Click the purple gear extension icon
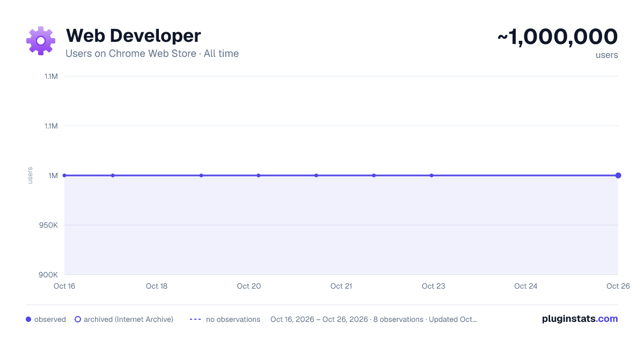This screenshot has height=338, width=644. [41, 41]
